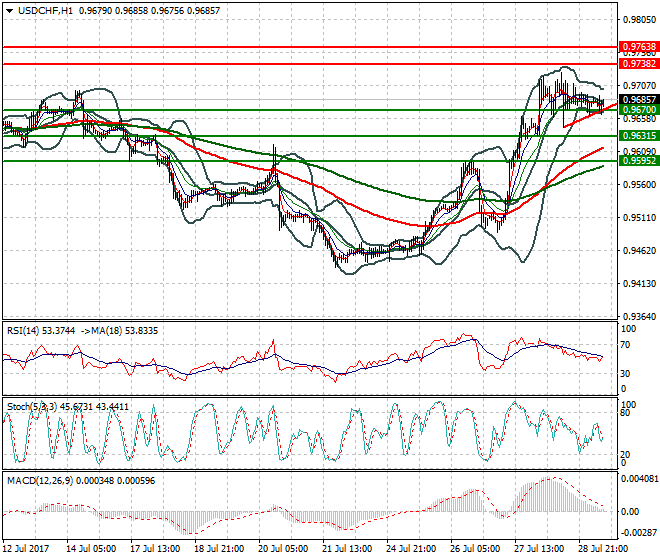Click the 0.97070 price scale value
This screenshot has width=660, height=560.
(639, 86)
